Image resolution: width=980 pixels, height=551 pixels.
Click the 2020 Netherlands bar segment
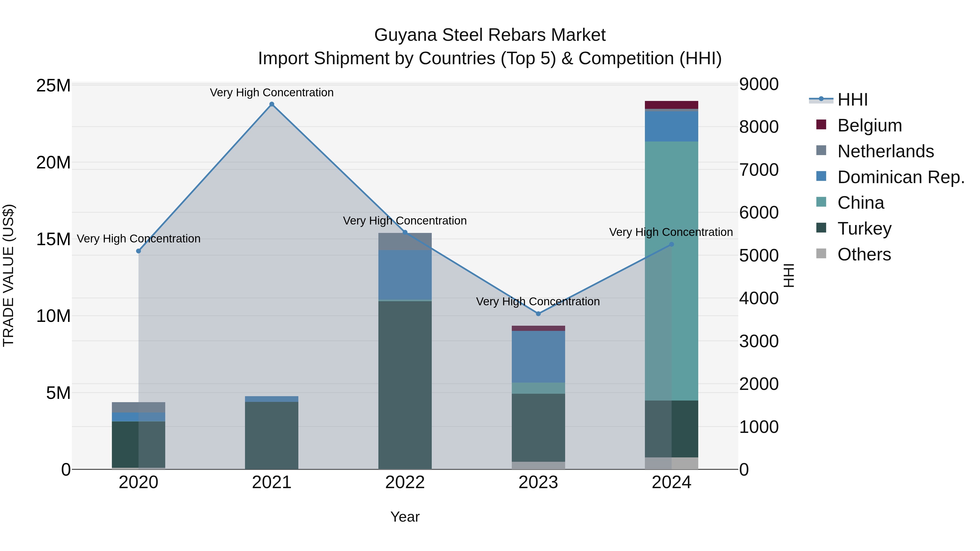pos(139,407)
